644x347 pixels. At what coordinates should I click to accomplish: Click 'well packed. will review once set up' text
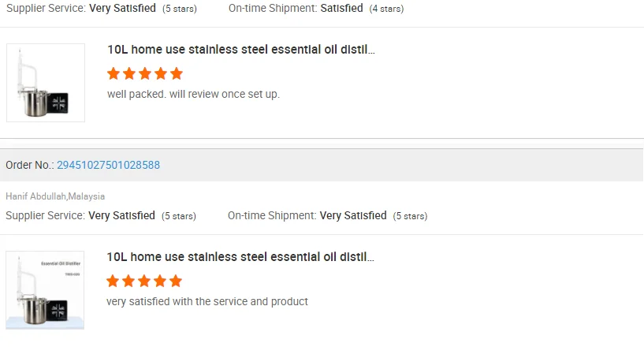click(x=193, y=94)
